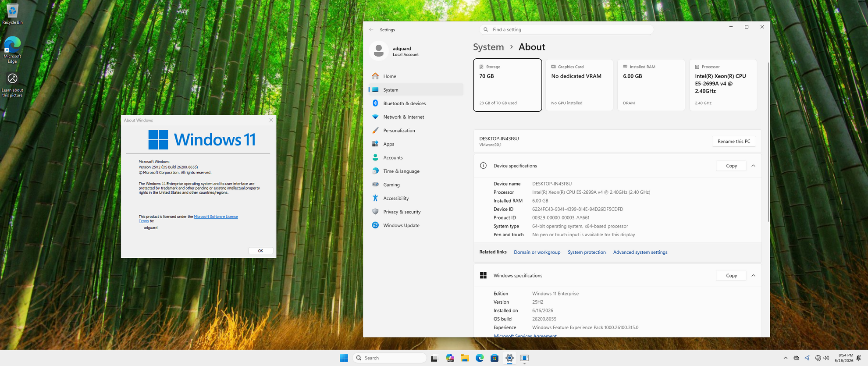Open Domain or workgroup link
The image size is (868, 366).
537,252
